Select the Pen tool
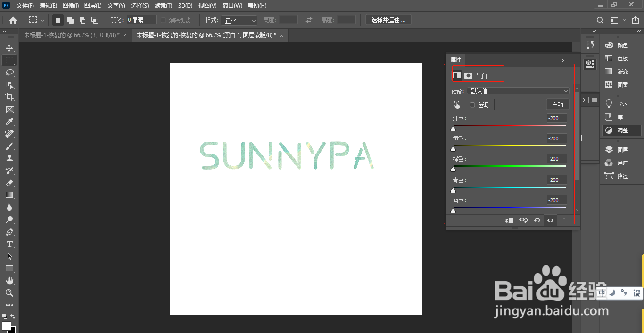The image size is (644, 333). pyautogui.click(x=9, y=232)
